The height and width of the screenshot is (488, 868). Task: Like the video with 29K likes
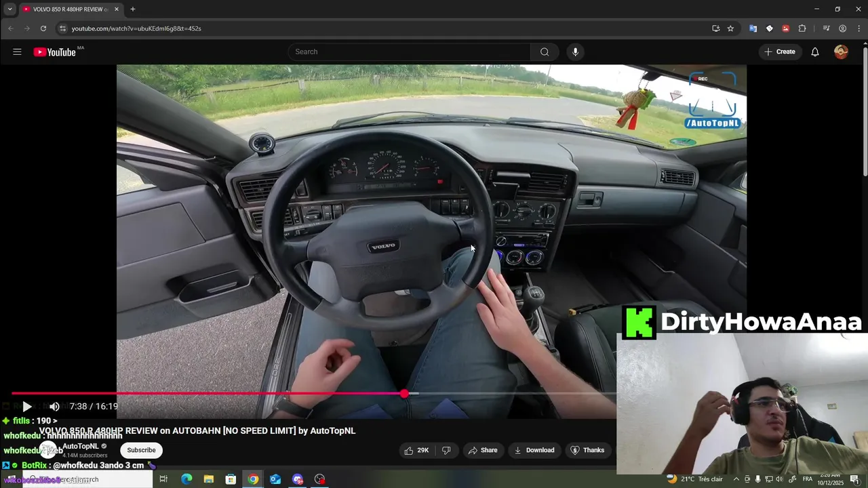416,450
